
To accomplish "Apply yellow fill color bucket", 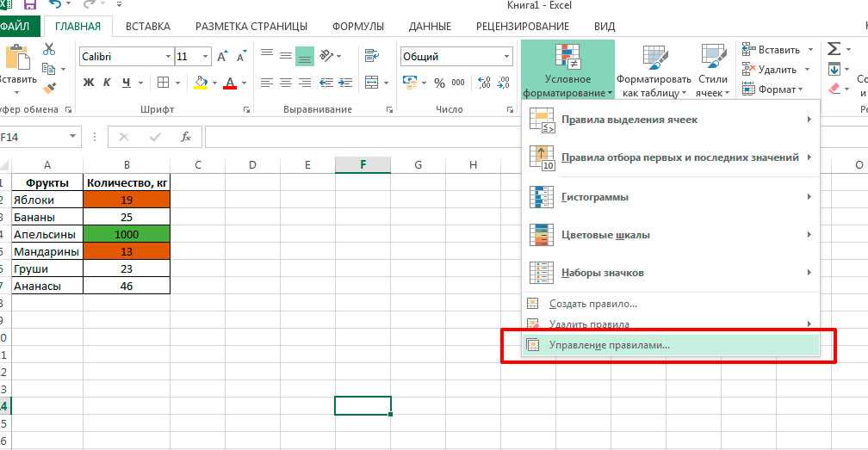I will coord(201,83).
